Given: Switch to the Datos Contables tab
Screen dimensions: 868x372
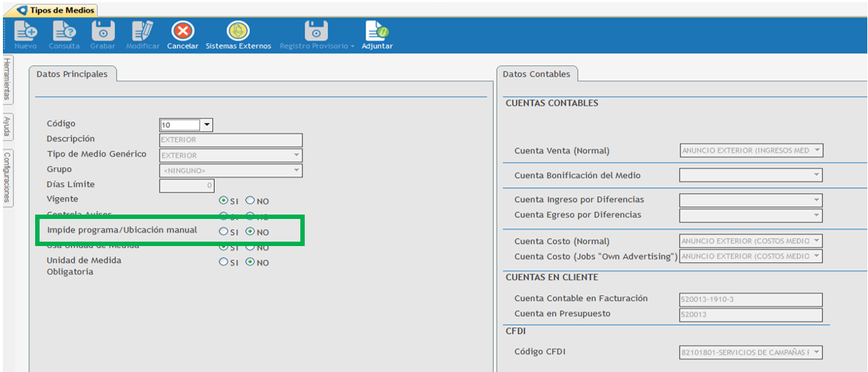Looking at the screenshot, I should pos(538,75).
